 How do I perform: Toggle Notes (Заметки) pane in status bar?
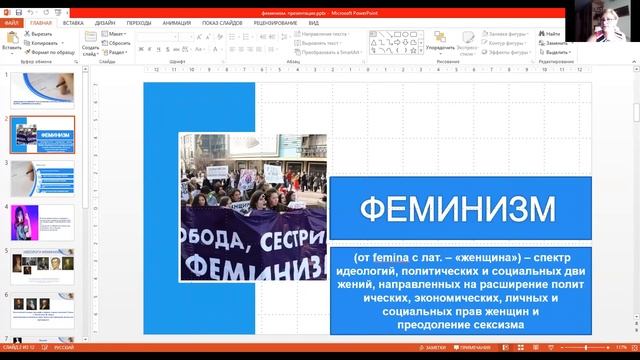coord(433,348)
